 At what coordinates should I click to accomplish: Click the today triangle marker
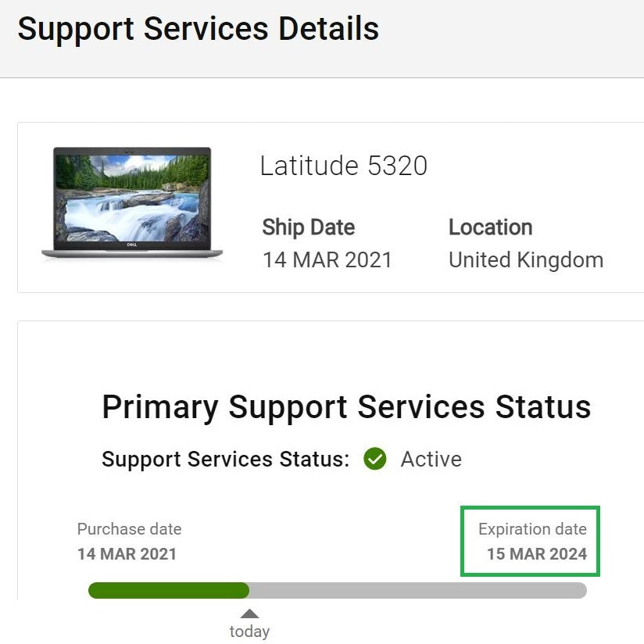pos(249,614)
